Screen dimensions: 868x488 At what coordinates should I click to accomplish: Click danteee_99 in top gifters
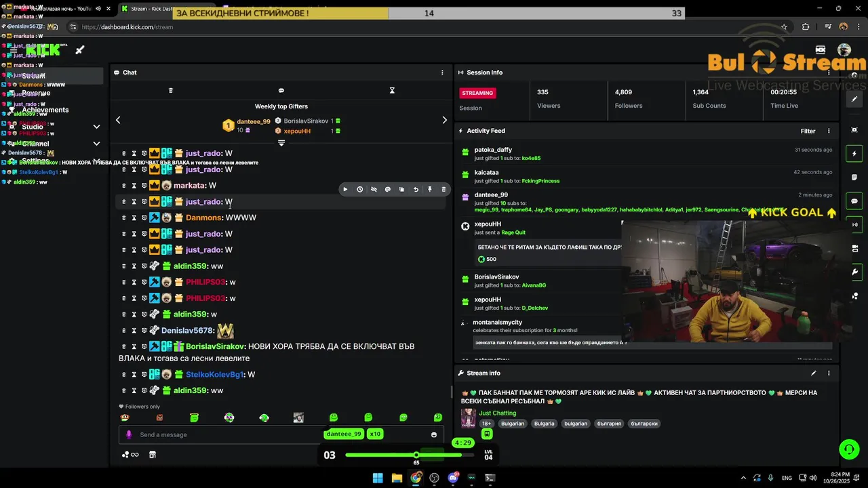tap(253, 122)
